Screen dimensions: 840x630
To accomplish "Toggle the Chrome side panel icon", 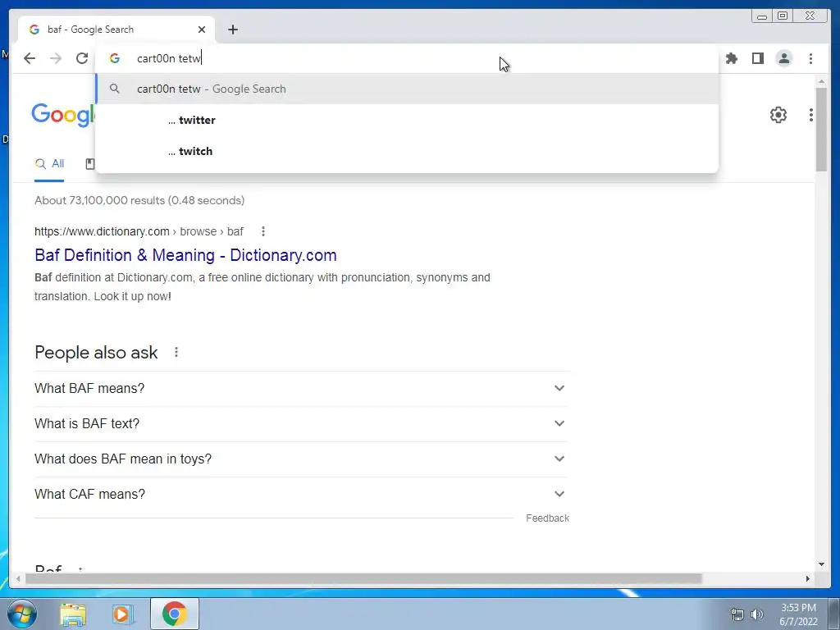I will (757, 58).
